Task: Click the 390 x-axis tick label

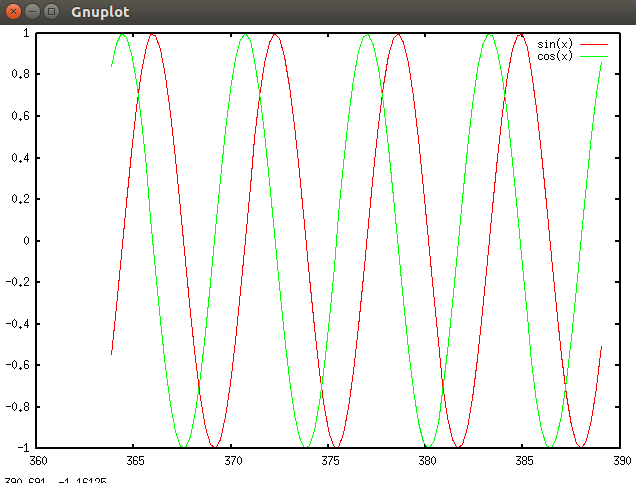Action: click(622, 461)
